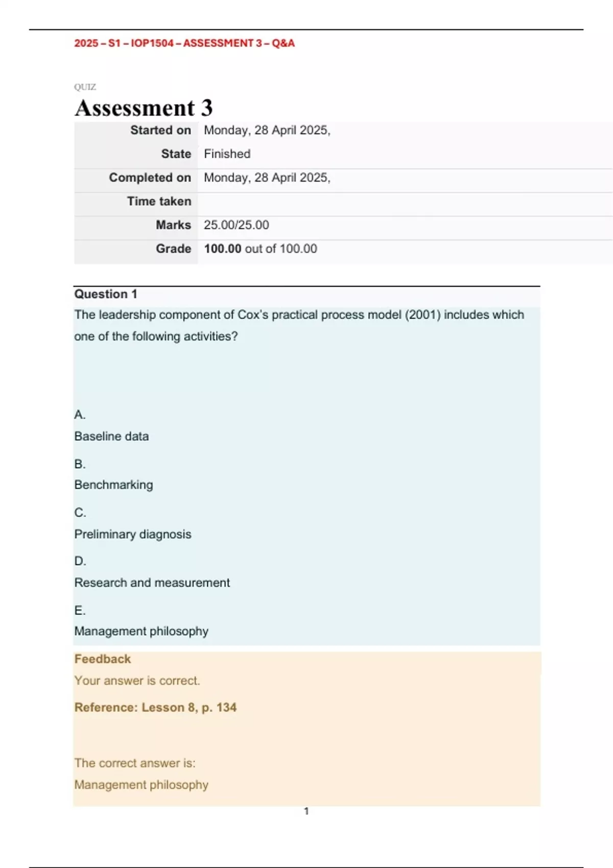
Task: Click the Assessment 3 heading
Action: (144, 108)
